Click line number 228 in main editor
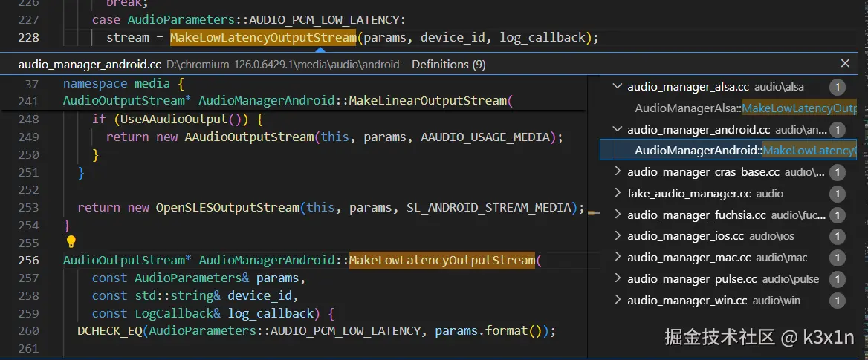This screenshot has width=868, height=360. tap(29, 38)
